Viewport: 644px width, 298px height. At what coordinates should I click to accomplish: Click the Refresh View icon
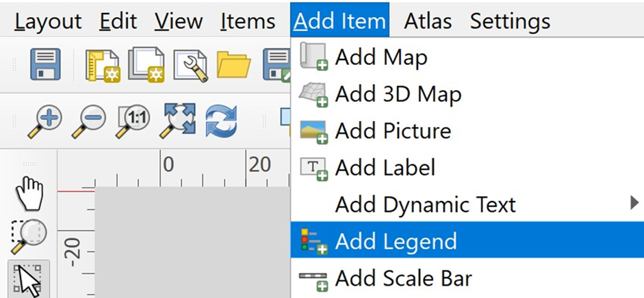coord(220,122)
